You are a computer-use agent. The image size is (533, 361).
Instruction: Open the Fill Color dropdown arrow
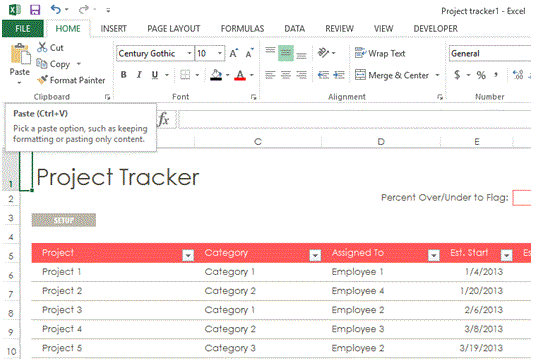click(x=227, y=75)
